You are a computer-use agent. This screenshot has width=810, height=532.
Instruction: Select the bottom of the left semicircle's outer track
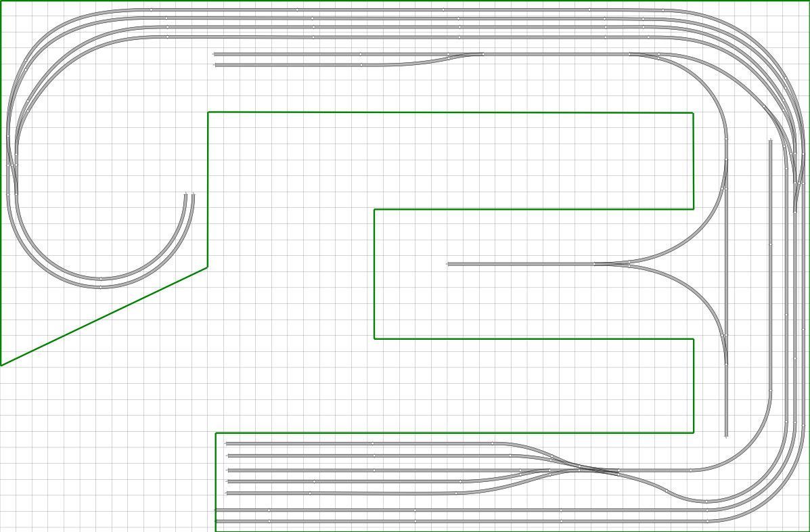(100, 287)
